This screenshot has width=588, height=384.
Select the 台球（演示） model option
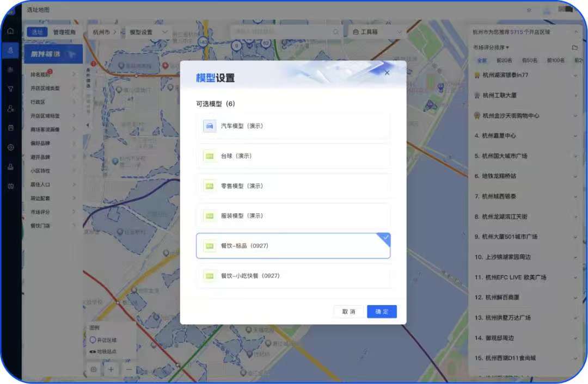293,156
